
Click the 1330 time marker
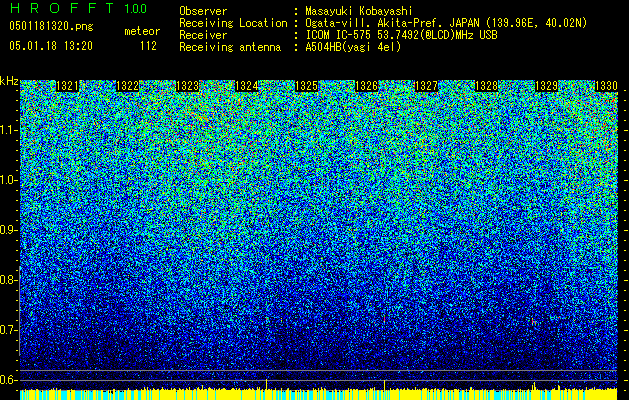click(x=606, y=86)
